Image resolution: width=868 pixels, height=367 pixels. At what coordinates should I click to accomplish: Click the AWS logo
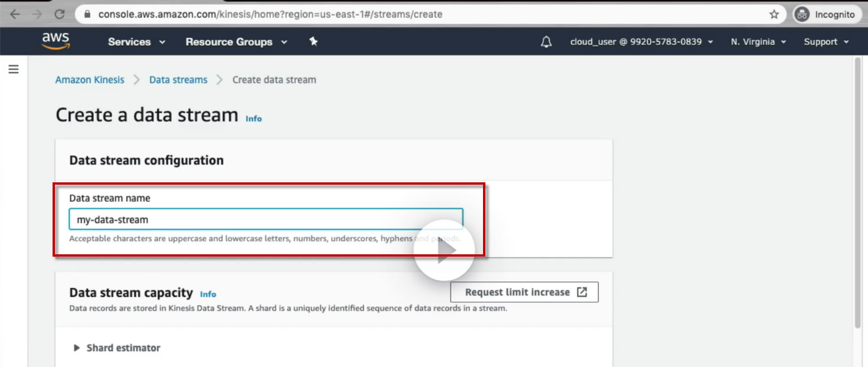(56, 41)
